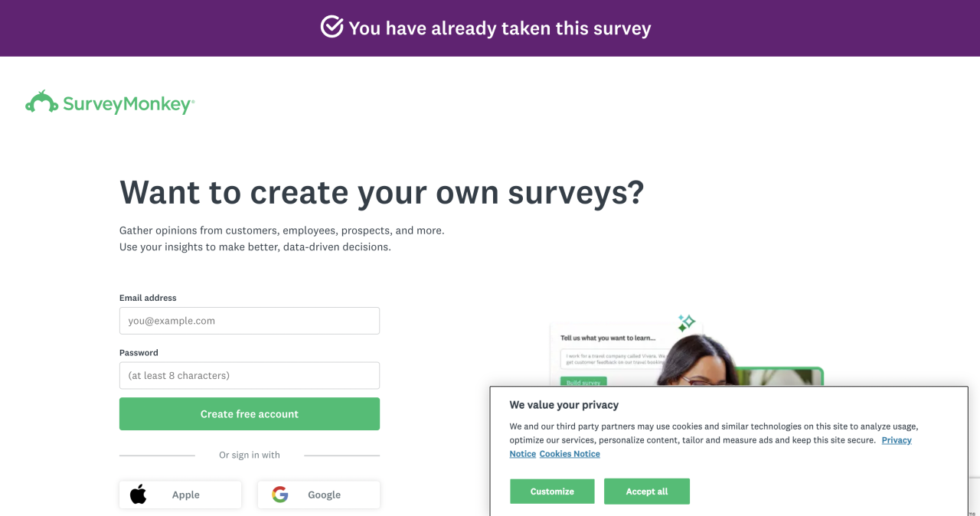
Task: Click Build survey button in preview illustration
Action: [583, 381]
